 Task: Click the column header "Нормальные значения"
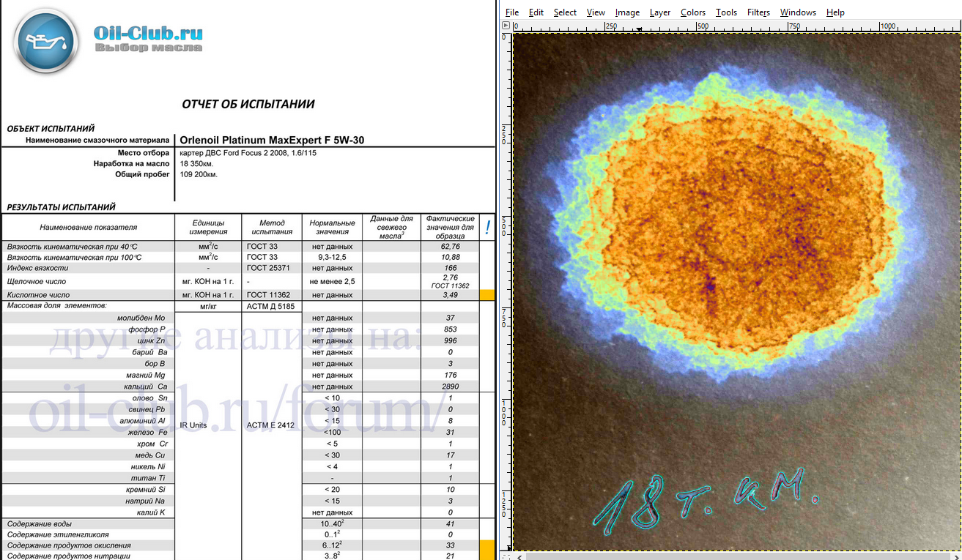click(x=332, y=228)
